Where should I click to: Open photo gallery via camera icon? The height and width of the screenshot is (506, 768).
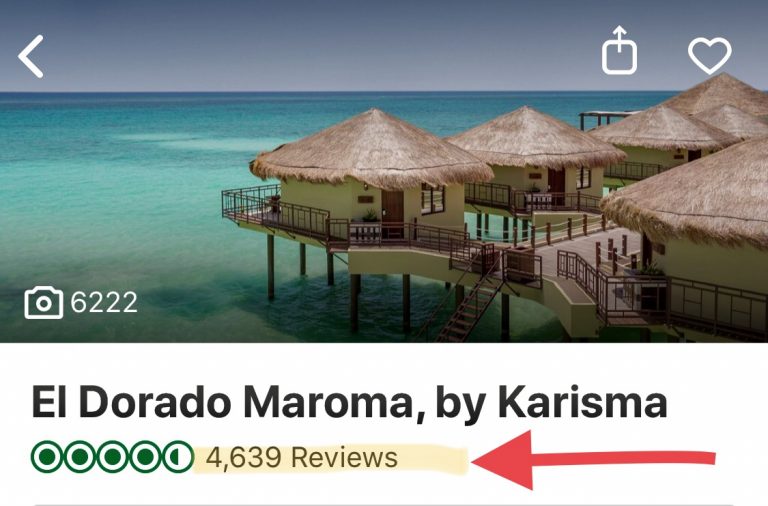click(x=44, y=303)
